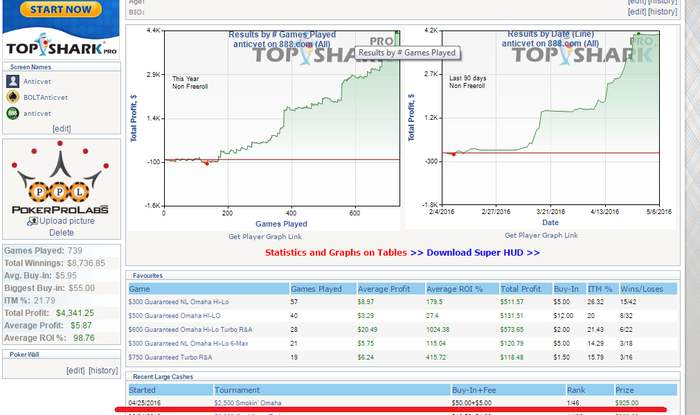
Task: Open the BIO history link
Action: point(663,12)
